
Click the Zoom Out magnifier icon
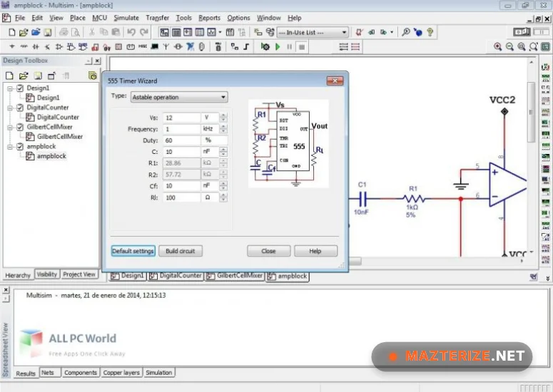click(509, 47)
